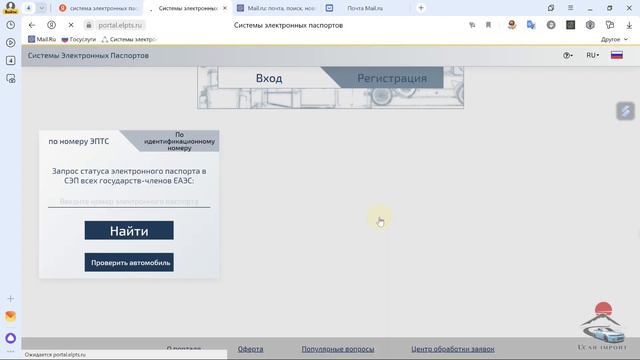Image resolution: width=640 pixels, height=360 pixels.
Task: Click the Найти button
Action: pos(129,231)
